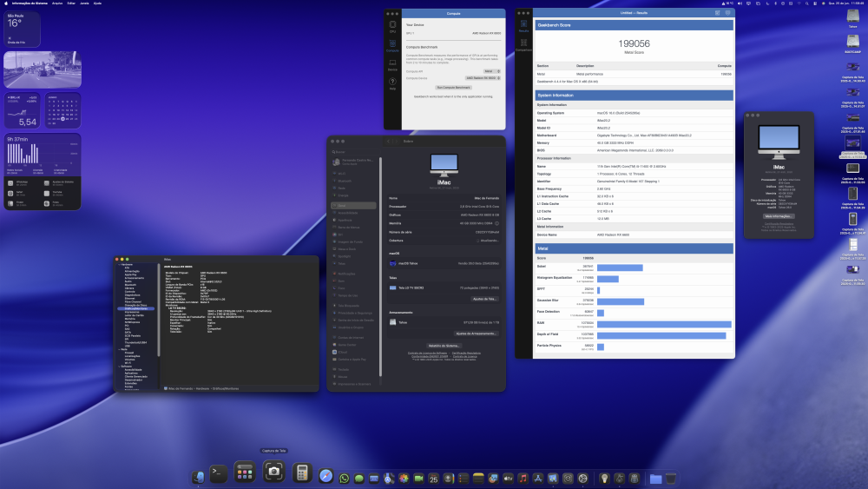Open the BOOTCAMP drive on desktop

852,43
